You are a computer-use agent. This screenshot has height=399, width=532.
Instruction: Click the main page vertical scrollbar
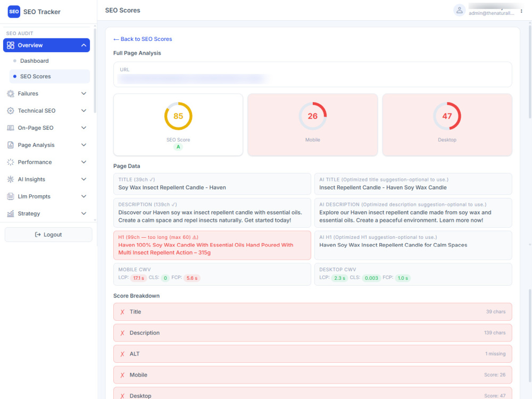(x=530, y=71)
